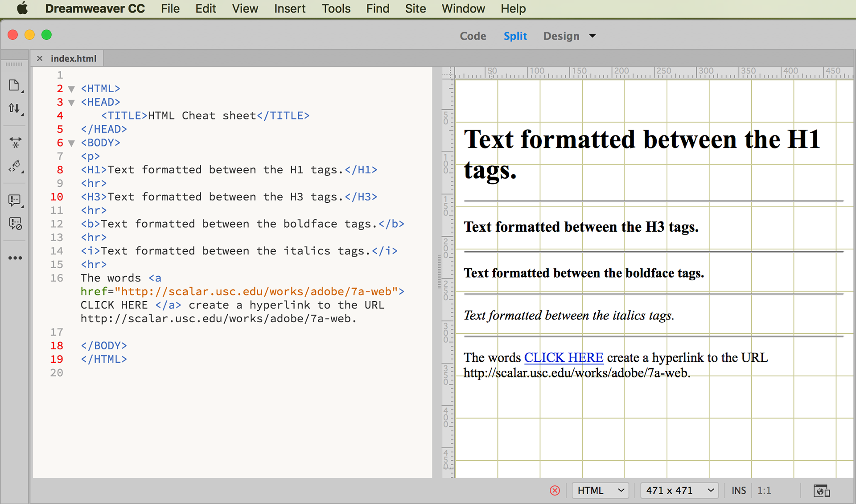Toggle INS insert mode in status bar
This screenshot has width=856, height=504.
pos(738,491)
